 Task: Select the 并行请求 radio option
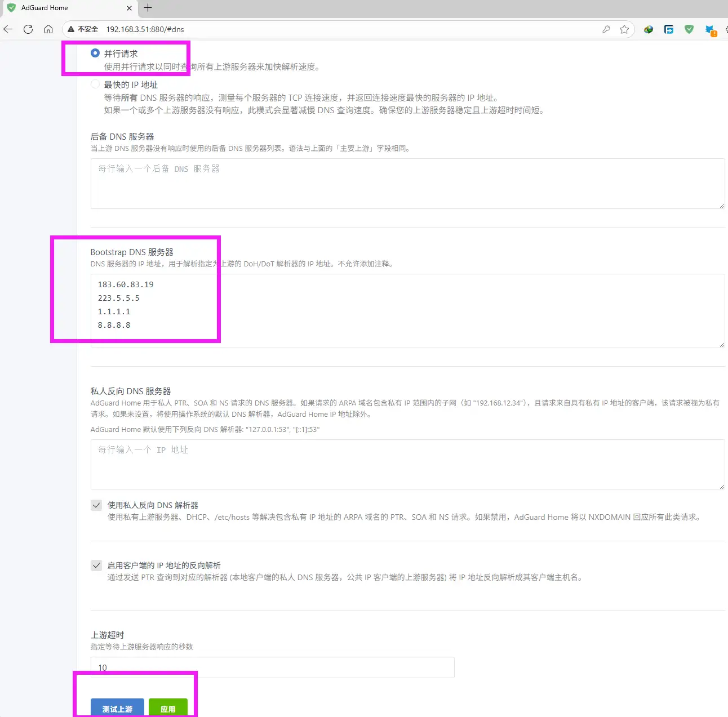(x=95, y=53)
